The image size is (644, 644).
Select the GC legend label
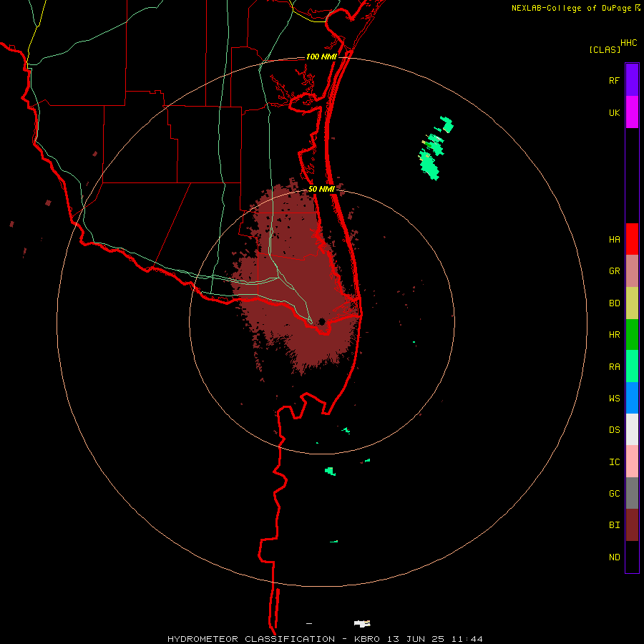click(614, 494)
